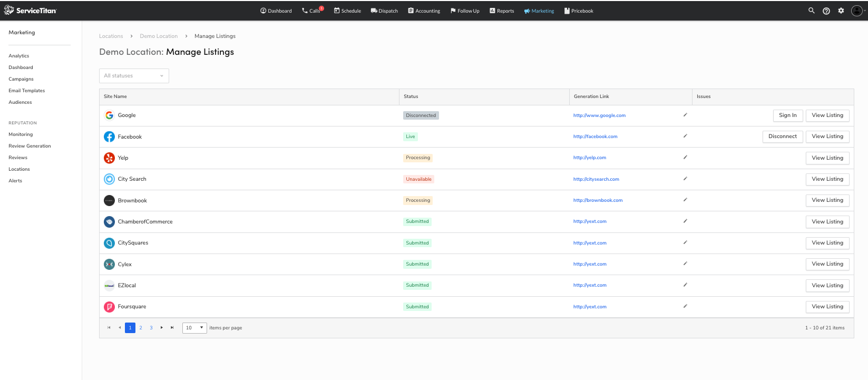This screenshot has width=868, height=380.
Task: Edit the EZlocal link pencil
Action: point(685,285)
